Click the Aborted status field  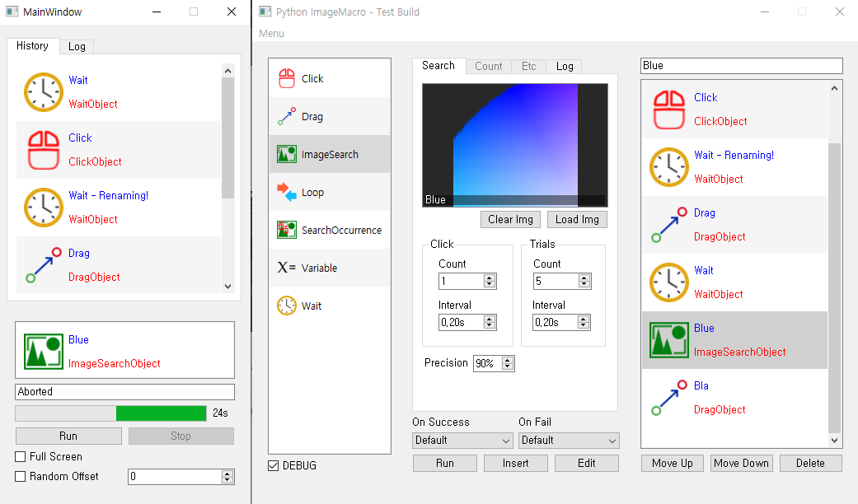(x=124, y=391)
